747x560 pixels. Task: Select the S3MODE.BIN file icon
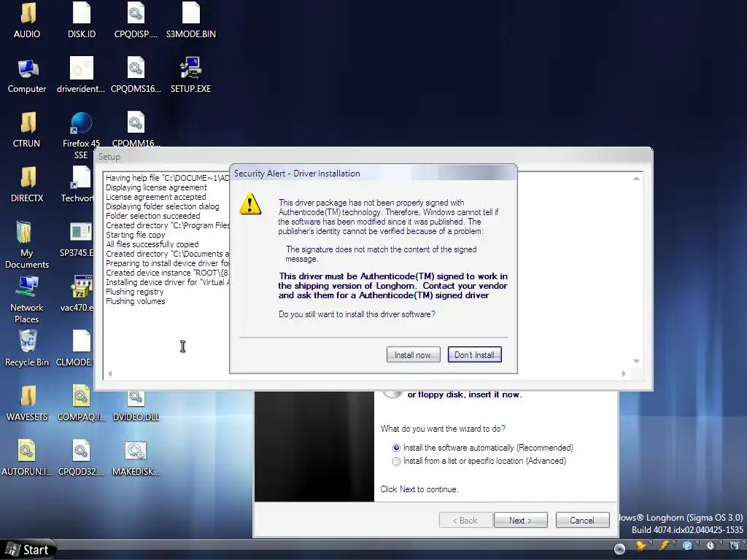pos(190,21)
